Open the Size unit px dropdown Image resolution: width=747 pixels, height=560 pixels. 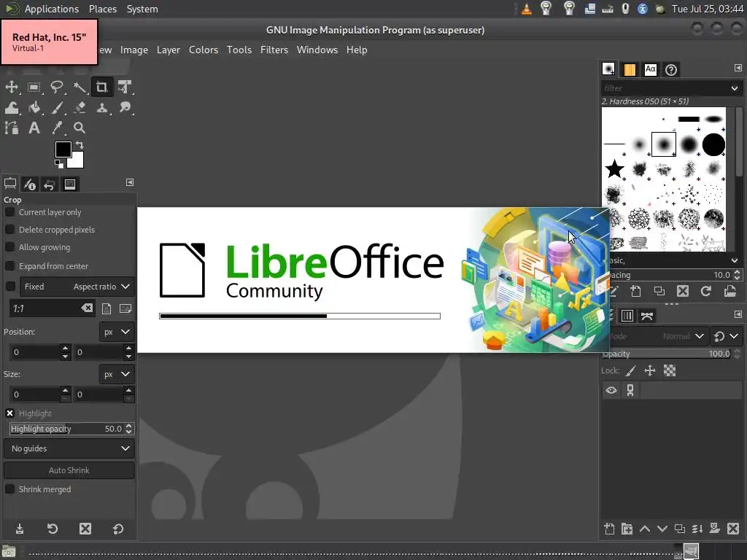[x=117, y=374]
